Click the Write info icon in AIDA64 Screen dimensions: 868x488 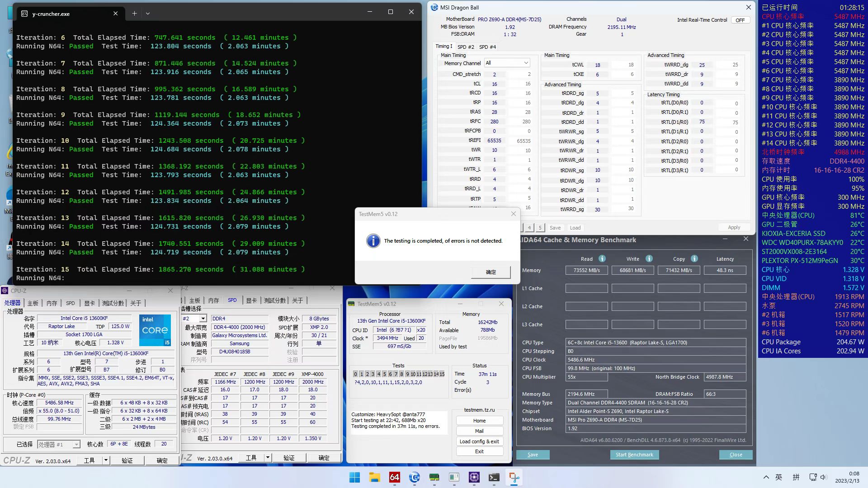tap(649, 259)
